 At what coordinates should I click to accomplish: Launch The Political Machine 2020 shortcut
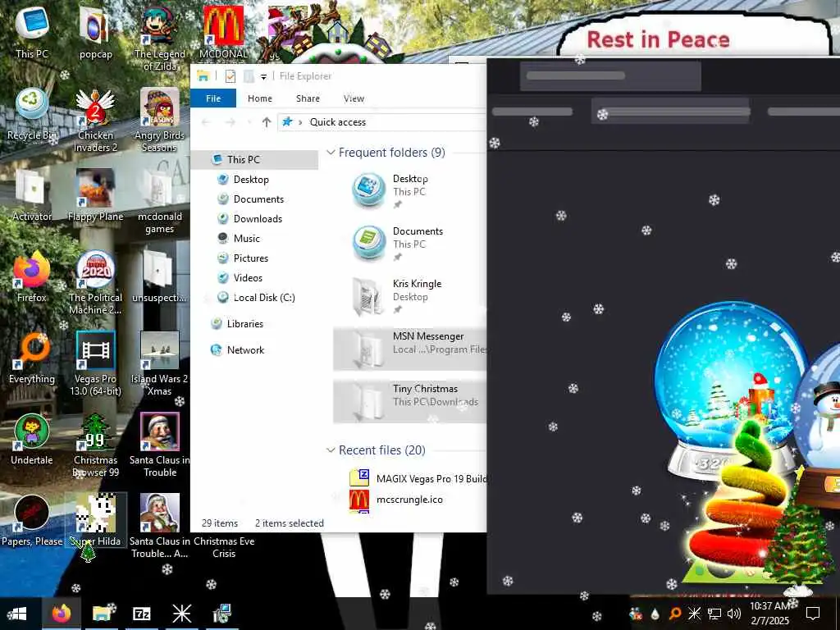(x=95, y=283)
